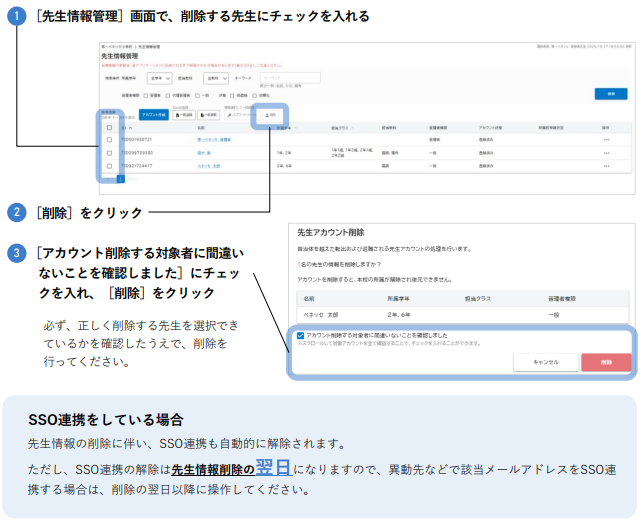Open the three-dot menu for the first teacher row

606,140
